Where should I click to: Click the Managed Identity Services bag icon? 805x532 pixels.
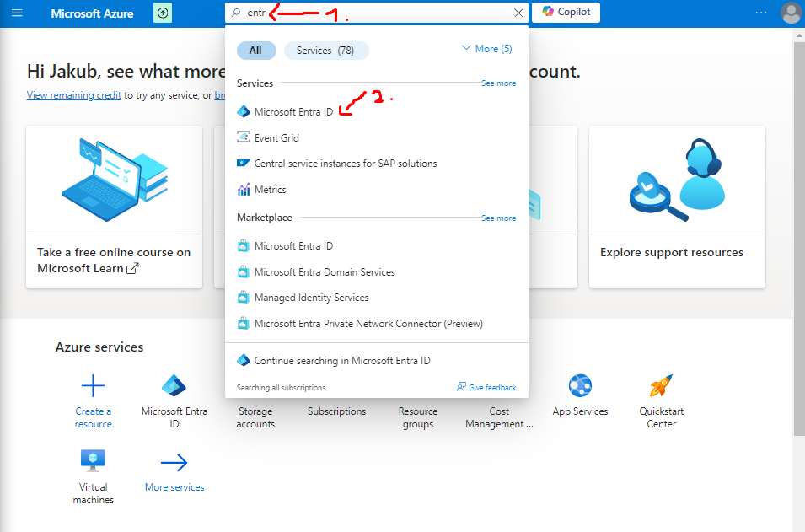click(x=244, y=298)
